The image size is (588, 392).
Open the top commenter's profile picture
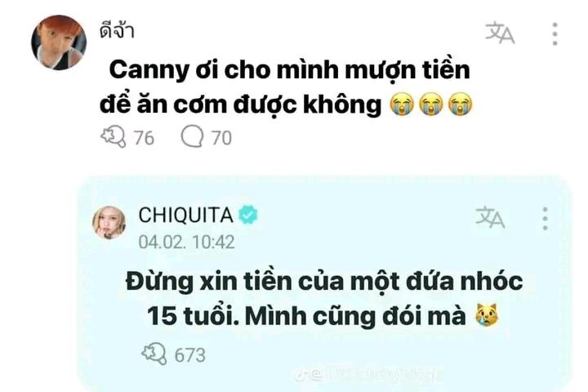tap(59, 42)
